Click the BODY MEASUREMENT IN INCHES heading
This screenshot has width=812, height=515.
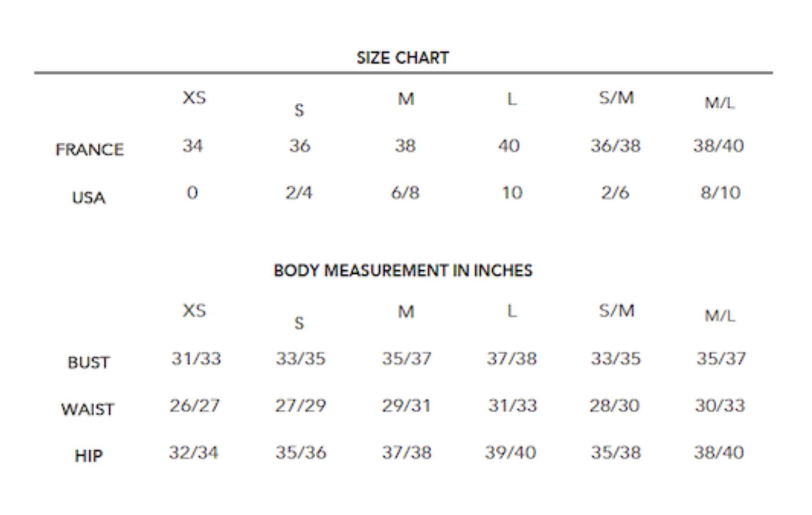point(403,270)
